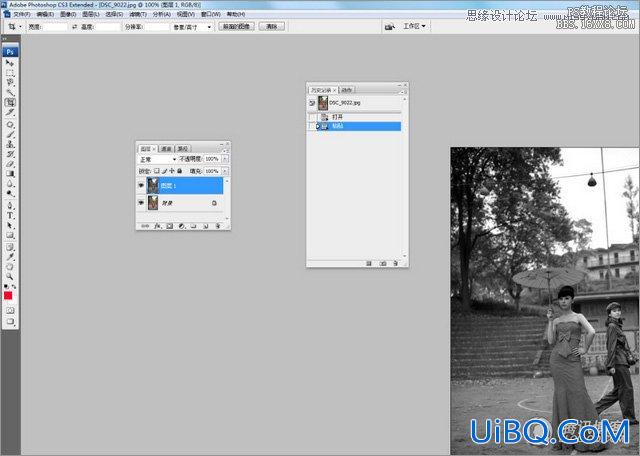Toggle lock all padlock in the Layers panel
This screenshot has width=640, height=456.
coord(179,171)
